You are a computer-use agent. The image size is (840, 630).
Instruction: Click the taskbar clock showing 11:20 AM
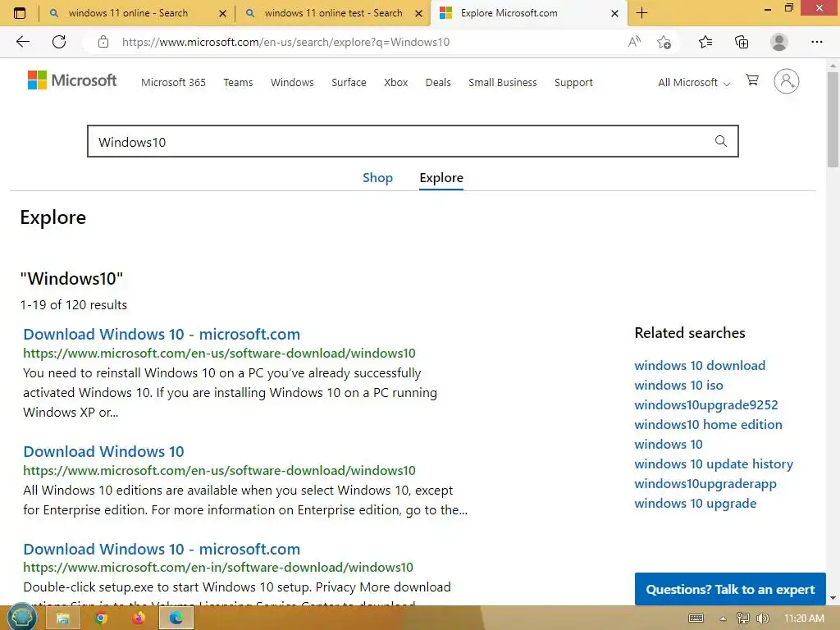(x=804, y=619)
